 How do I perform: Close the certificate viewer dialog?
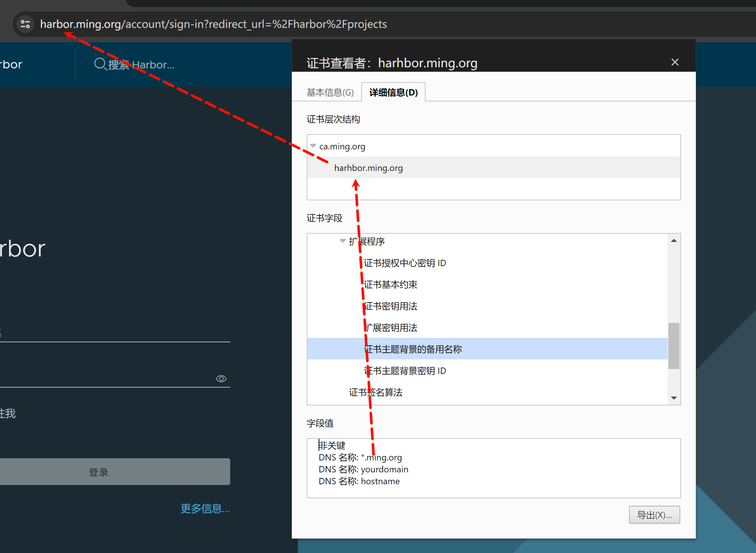pyautogui.click(x=675, y=62)
